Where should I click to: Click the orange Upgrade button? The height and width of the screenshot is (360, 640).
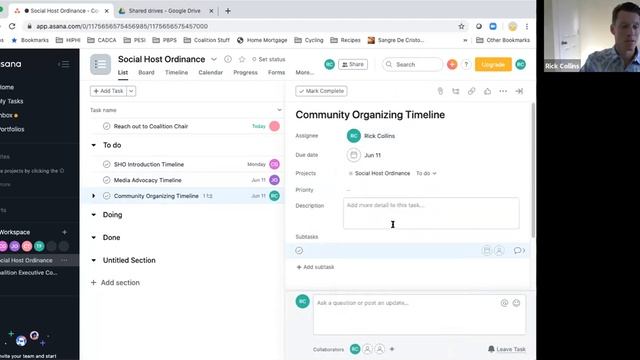493,64
